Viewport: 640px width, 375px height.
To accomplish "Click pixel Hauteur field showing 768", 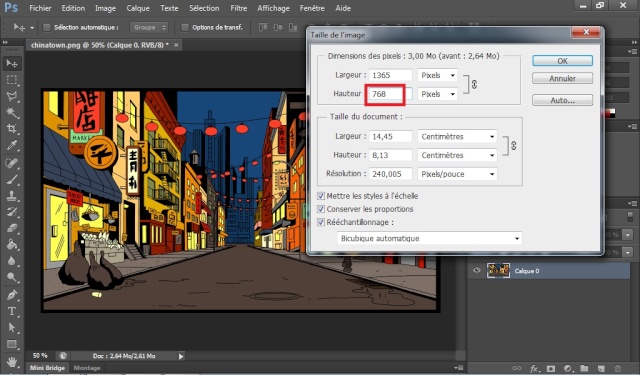I will pos(390,94).
